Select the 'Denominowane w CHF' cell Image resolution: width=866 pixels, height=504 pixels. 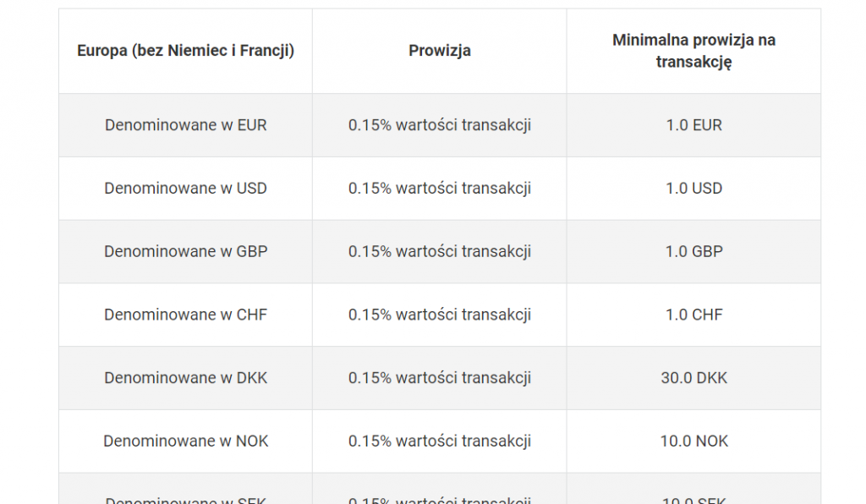point(185,315)
